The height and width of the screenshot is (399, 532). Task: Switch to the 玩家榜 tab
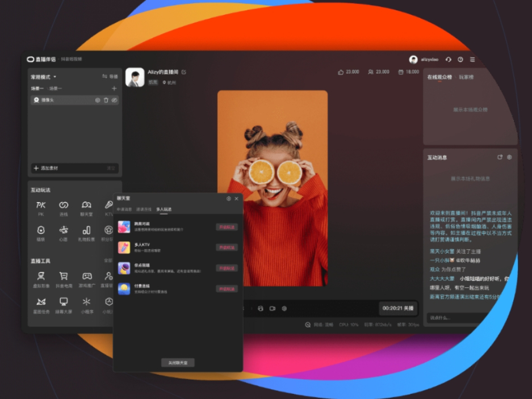click(466, 77)
